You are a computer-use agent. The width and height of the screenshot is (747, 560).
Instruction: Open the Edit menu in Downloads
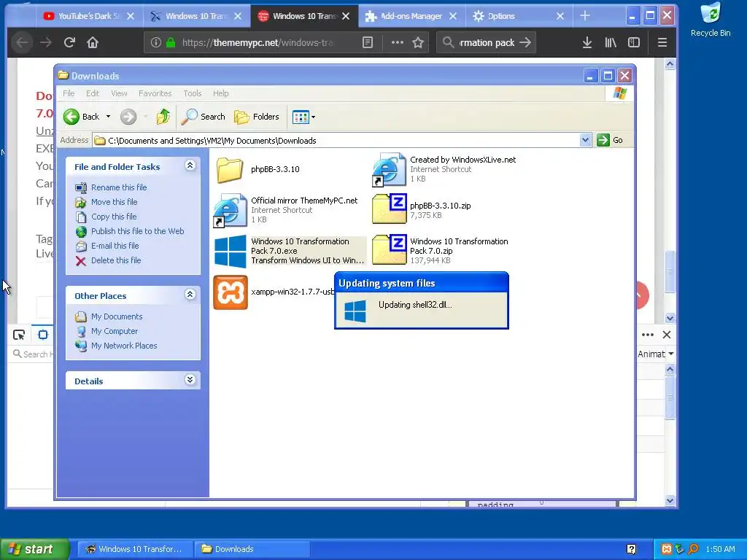coord(93,93)
